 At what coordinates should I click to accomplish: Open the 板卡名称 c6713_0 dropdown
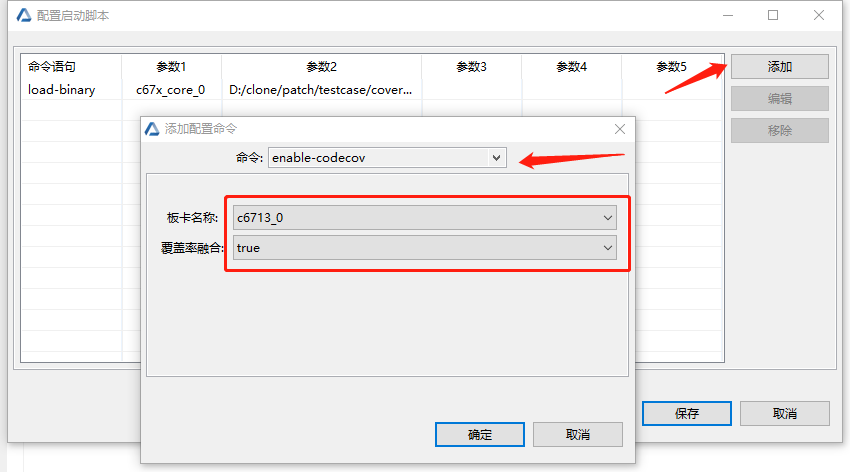point(424,218)
